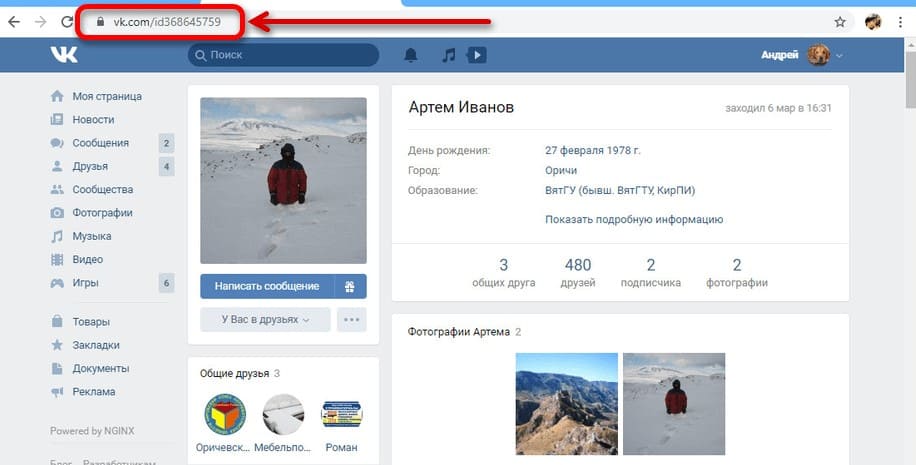Open the main profile photo
The image size is (916, 465).
pos(283,181)
